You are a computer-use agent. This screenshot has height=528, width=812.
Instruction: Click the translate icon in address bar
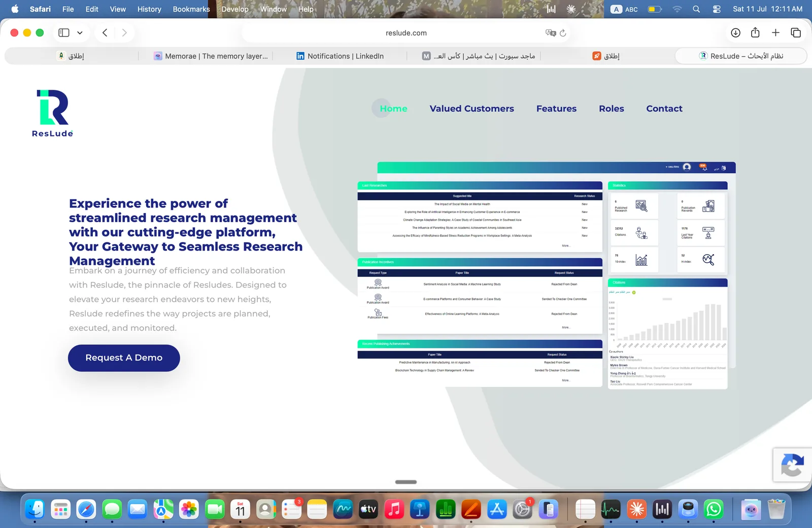551,33
